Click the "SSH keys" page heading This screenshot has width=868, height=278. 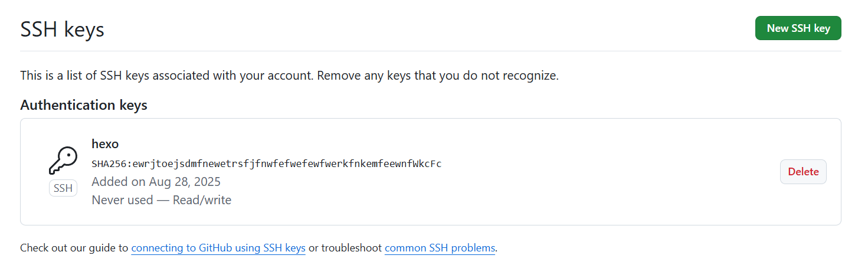[62, 29]
